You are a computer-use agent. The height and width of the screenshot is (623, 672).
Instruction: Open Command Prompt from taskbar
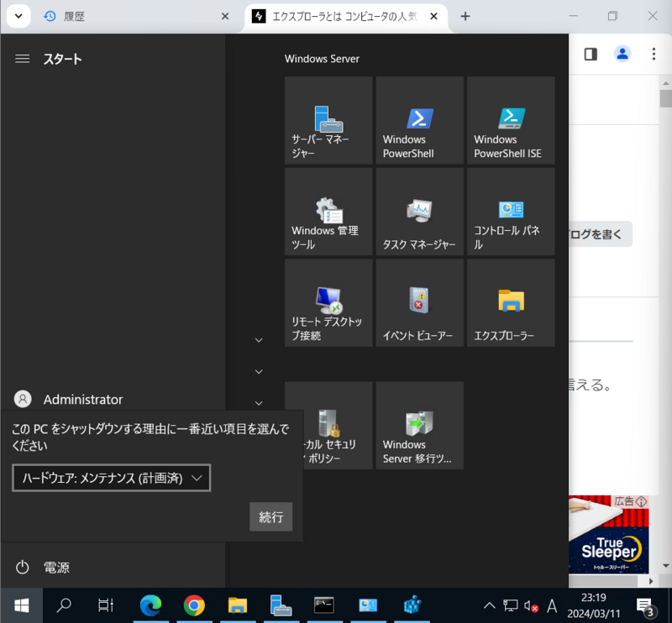[x=324, y=605]
